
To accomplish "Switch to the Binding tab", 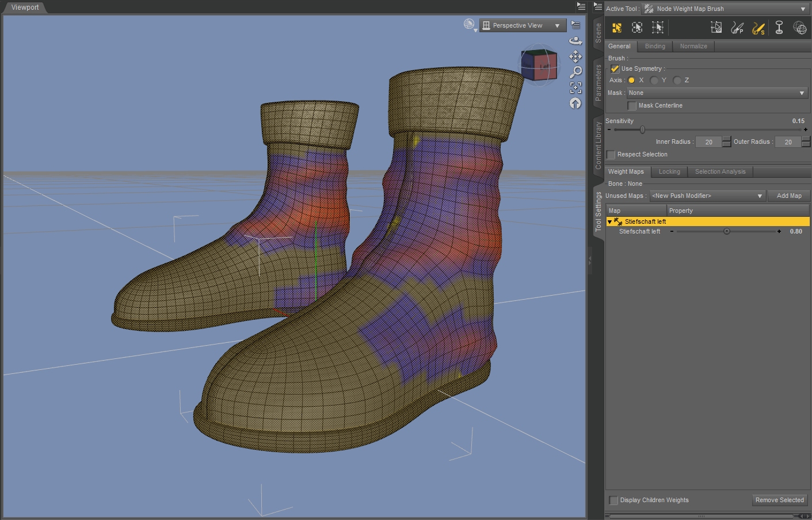I will [655, 47].
